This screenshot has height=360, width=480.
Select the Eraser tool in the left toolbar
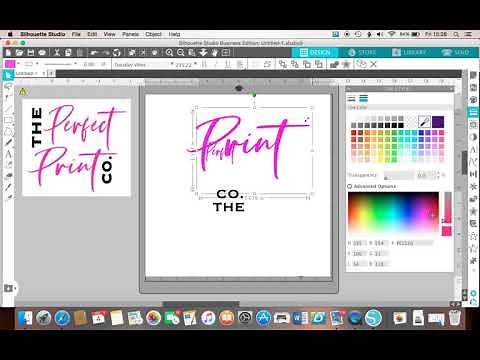click(x=8, y=176)
